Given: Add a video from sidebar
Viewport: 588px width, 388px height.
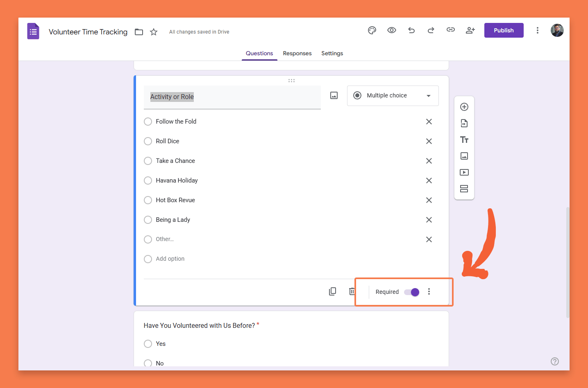Looking at the screenshot, I should click(464, 172).
